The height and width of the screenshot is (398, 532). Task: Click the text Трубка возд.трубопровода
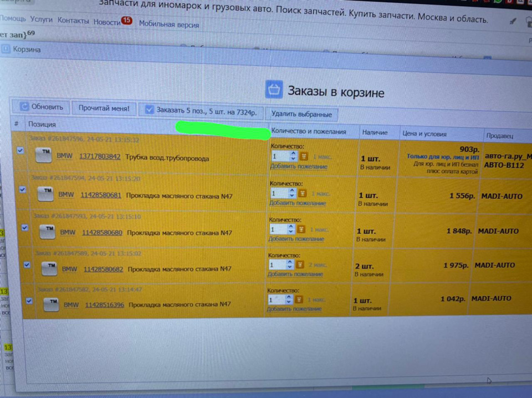pos(167,158)
